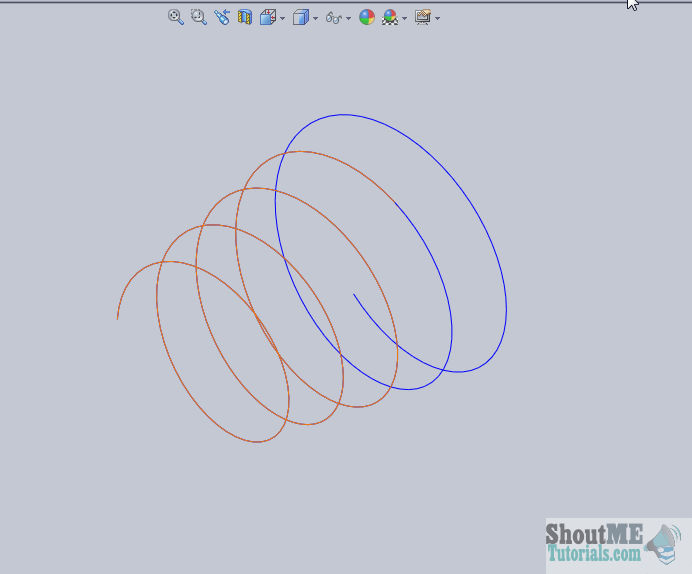Expand the Hide/Show Items dropdown arrow
Screen dimensions: 692x574
(349, 19)
